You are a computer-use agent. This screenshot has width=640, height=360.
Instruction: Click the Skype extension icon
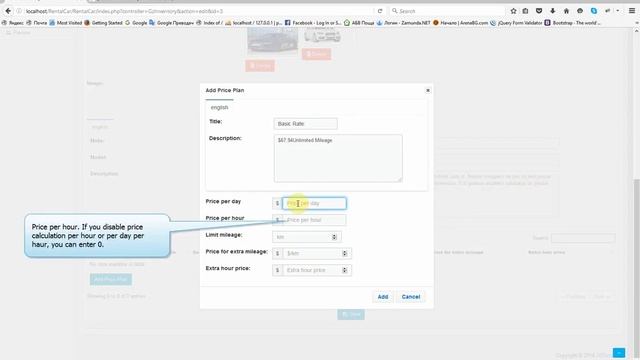(x=593, y=11)
